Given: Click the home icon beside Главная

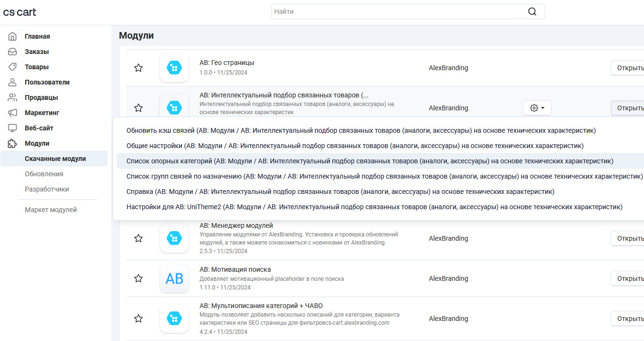Looking at the screenshot, I should 12,36.
